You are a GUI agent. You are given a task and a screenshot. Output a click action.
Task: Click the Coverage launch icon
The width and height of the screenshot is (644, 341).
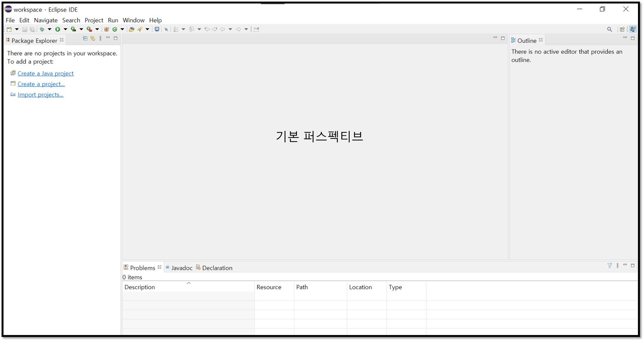pyautogui.click(x=73, y=30)
